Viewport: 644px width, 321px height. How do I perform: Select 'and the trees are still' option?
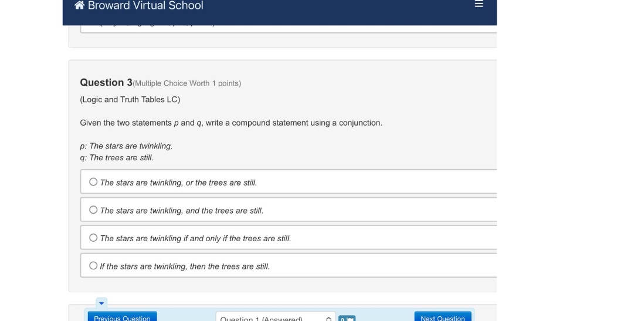[93, 210]
